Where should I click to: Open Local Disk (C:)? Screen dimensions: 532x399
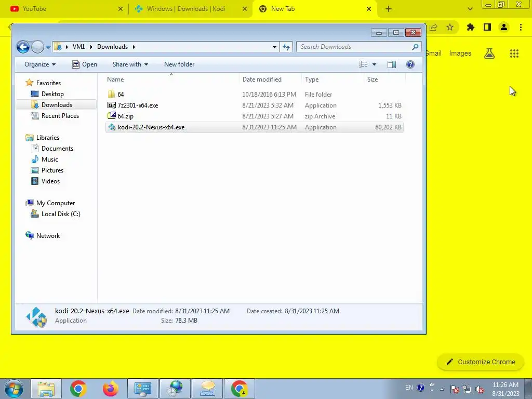pyautogui.click(x=56, y=214)
